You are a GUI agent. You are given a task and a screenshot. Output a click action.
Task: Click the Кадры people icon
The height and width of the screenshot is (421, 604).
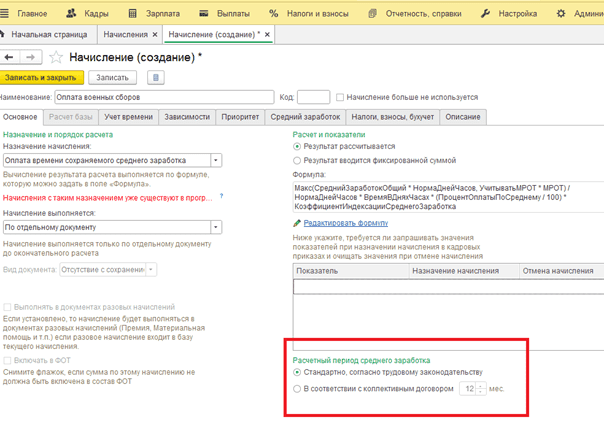pyautogui.click(x=71, y=13)
